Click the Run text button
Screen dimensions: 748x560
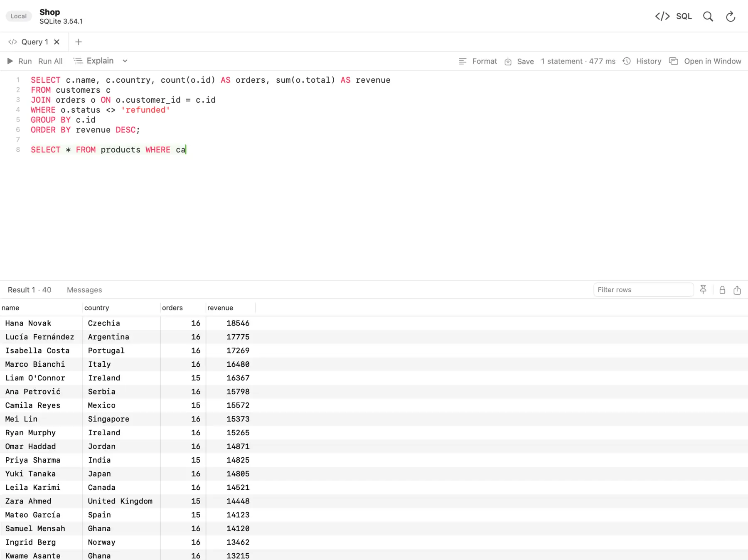pyautogui.click(x=25, y=61)
